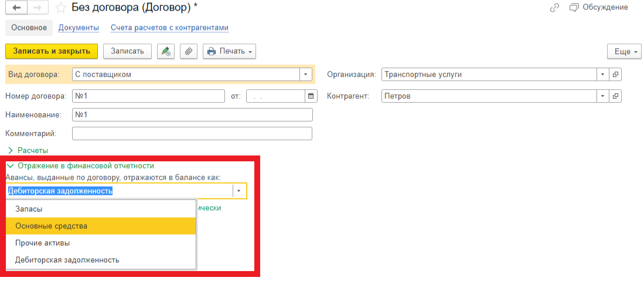Click the pencil-with-clock toolbar icon
Viewport: 644px width, 301px height.
[x=166, y=51]
